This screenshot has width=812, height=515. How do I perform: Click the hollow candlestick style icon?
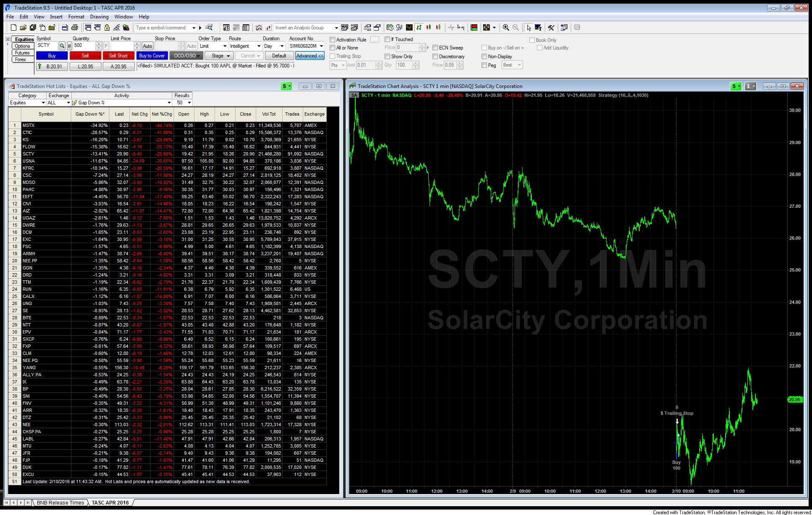[x=438, y=28]
